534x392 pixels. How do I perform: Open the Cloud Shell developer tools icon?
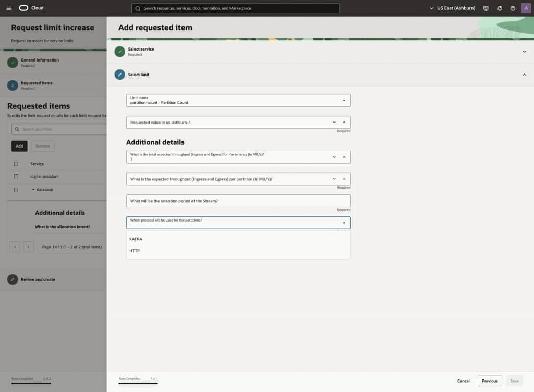click(x=486, y=8)
